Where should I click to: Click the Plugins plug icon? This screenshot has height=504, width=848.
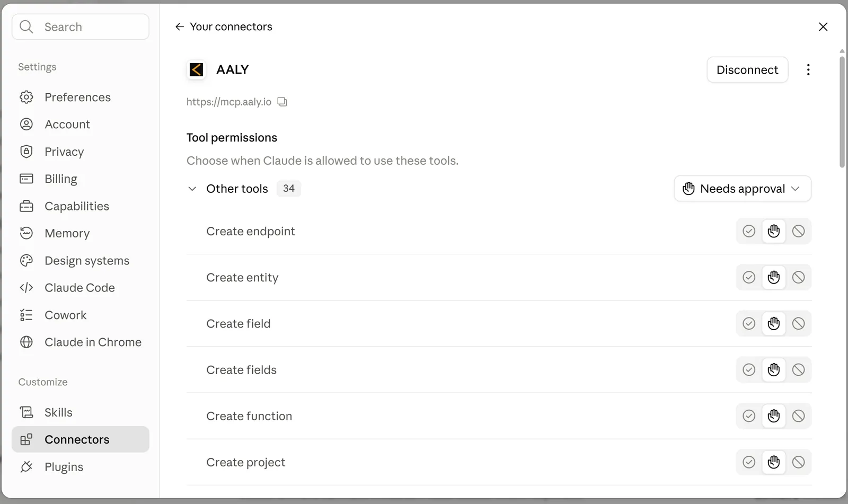pyautogui.click(x=26, y=467)
